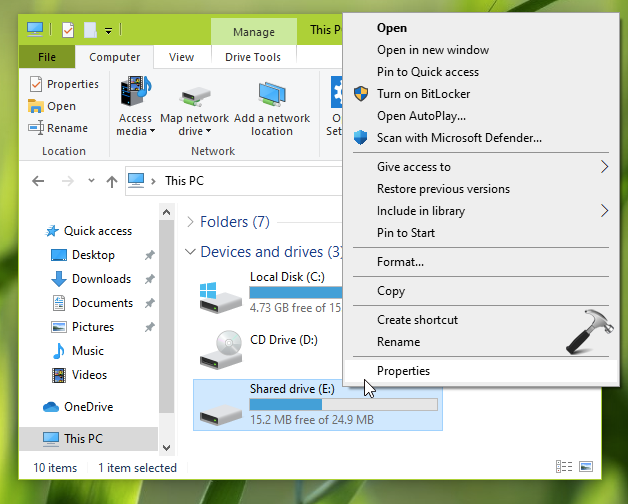Choose Restore previous versions

[481, 189]
